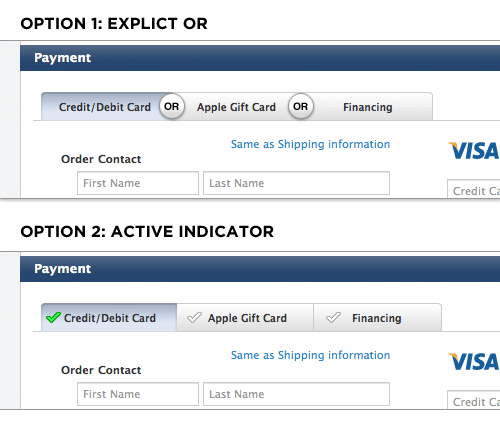Focus the First Name field in Option 1
This screenshot has height=425, width=500.
[138, 183]
